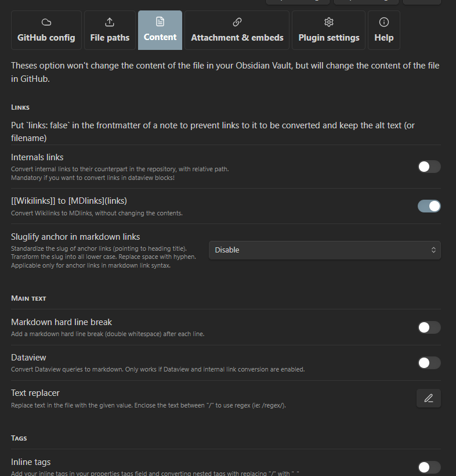Viewport: 456px width, 476px height.
Task: Click 'Sluglify anchor in markdown links' label
Action: [75, 237]
